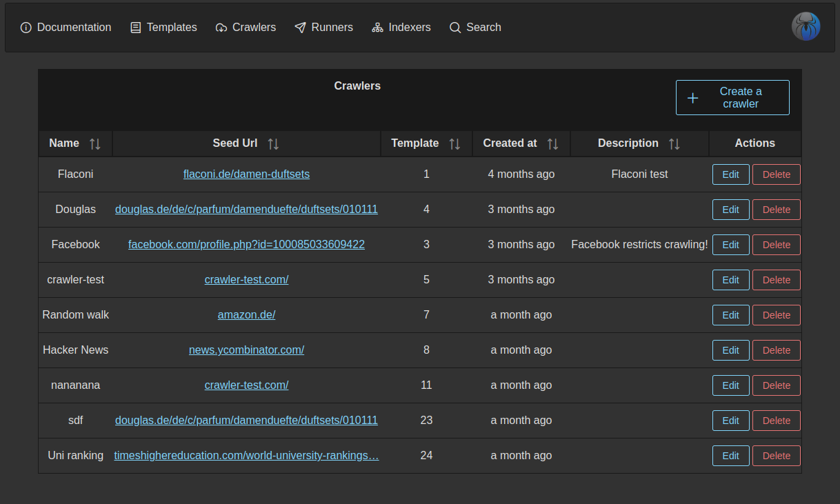The width and height of the screenshot is (840, 504).
Task: Open crawler-test.com link in crawler-test row
Action: click(x=246, y=280)
